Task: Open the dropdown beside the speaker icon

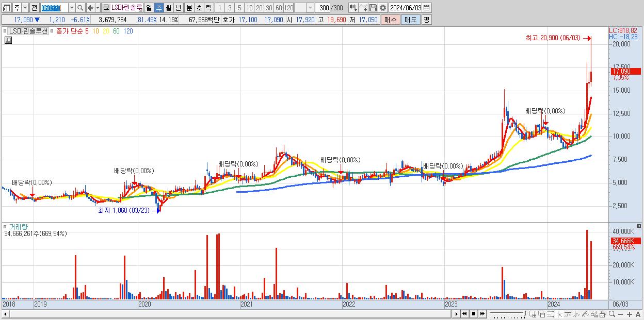Action: click(x=98, y=8)
